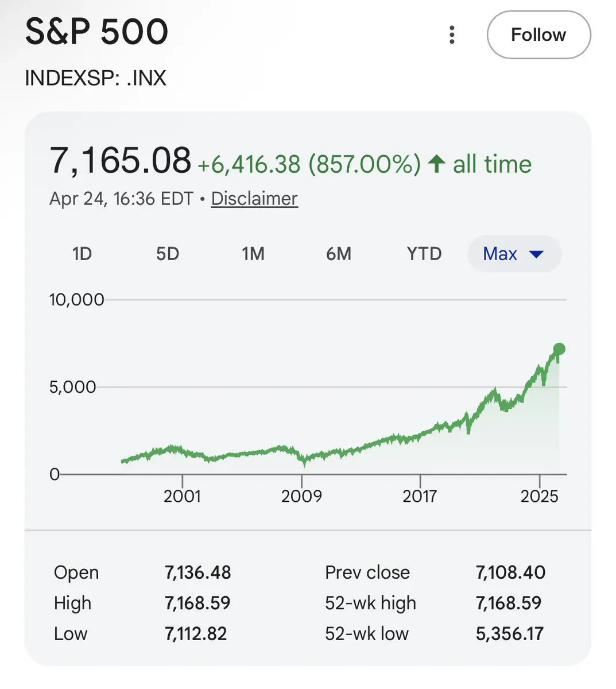Switch chart to YTD range

pos(424,254)
